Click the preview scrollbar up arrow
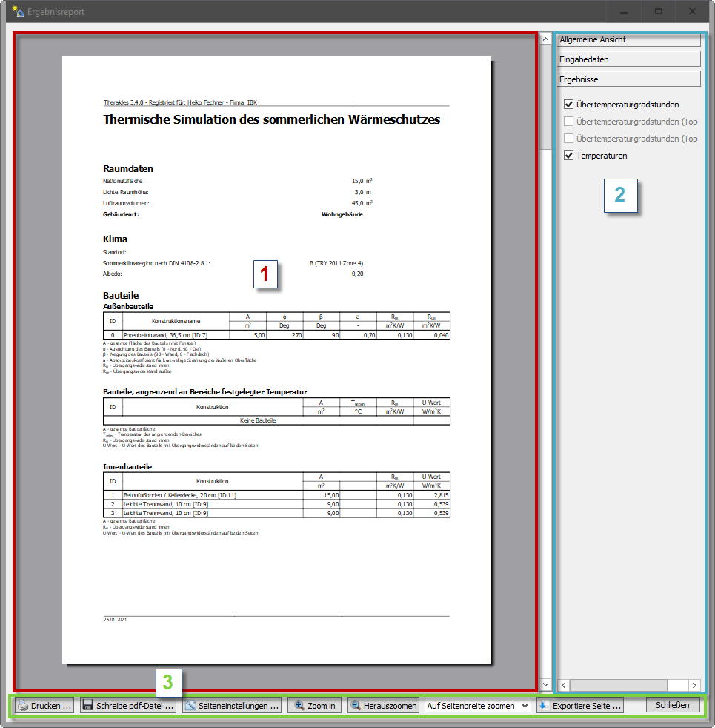The image size is (715, 728). 545,39
